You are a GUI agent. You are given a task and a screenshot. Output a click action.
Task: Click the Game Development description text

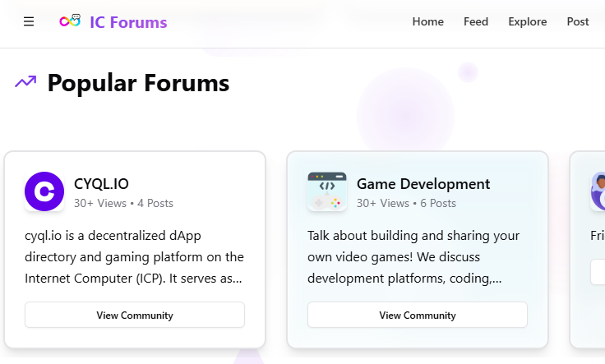point(413,257)
